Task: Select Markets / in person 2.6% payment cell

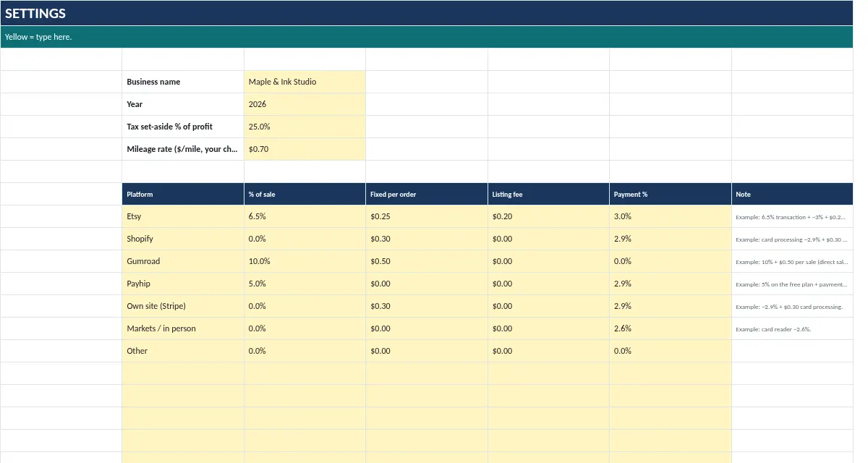Action: (671, 328)
